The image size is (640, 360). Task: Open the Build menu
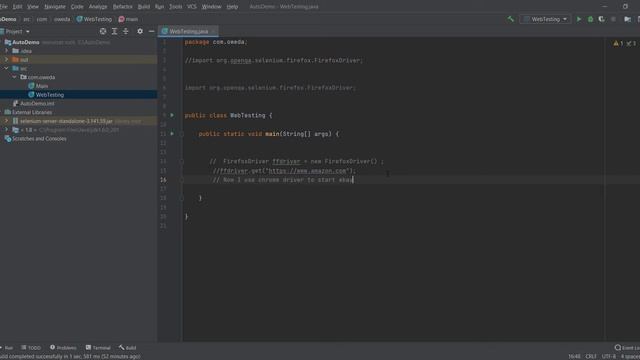144,7
